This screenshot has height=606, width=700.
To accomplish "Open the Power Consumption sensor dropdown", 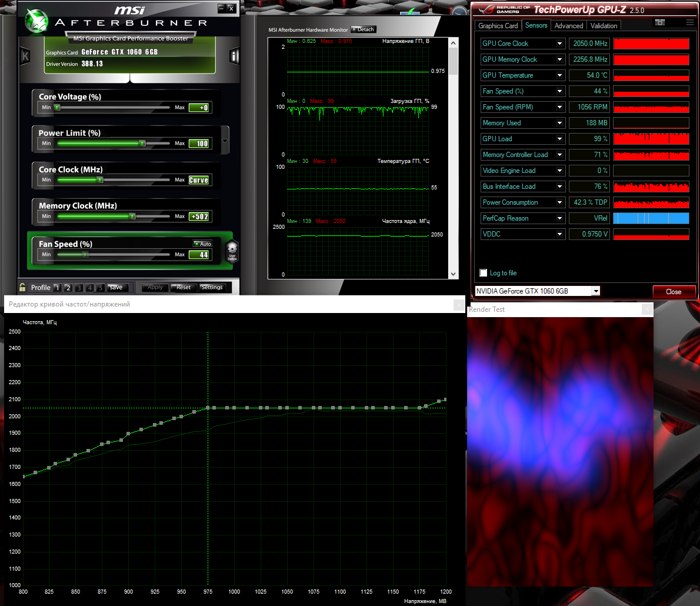I will [x=559, y=202].
